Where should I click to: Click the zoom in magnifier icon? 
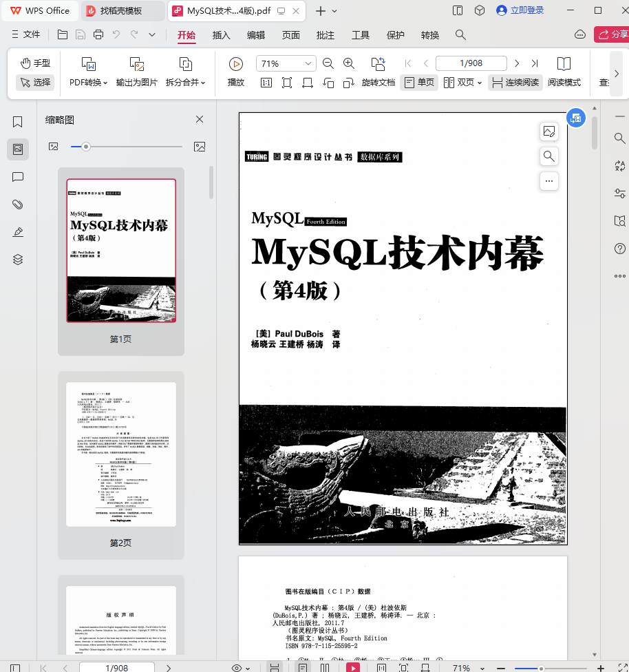pos(349,63)
